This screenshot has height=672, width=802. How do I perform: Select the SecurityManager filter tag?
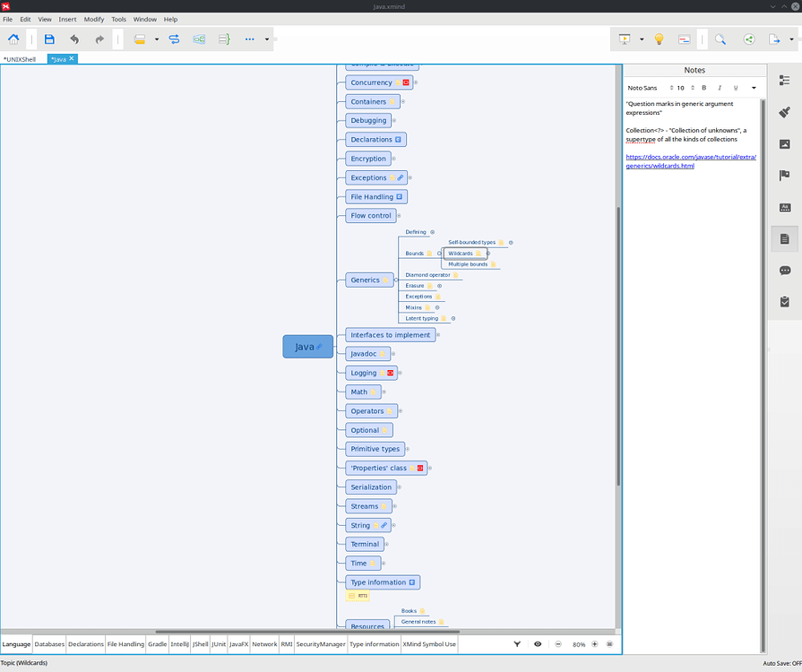(x=321, y=643)
